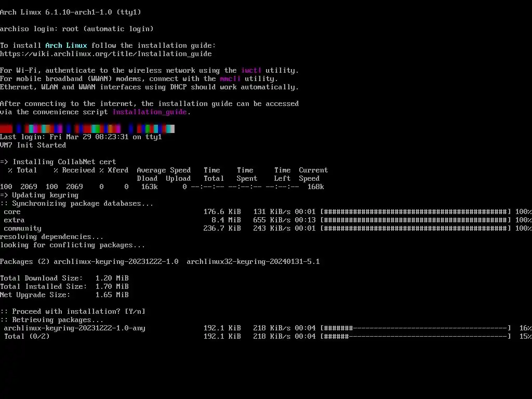Click the 'Total (0/2)' label
This screenshot has width=532, height=399.
27,336
